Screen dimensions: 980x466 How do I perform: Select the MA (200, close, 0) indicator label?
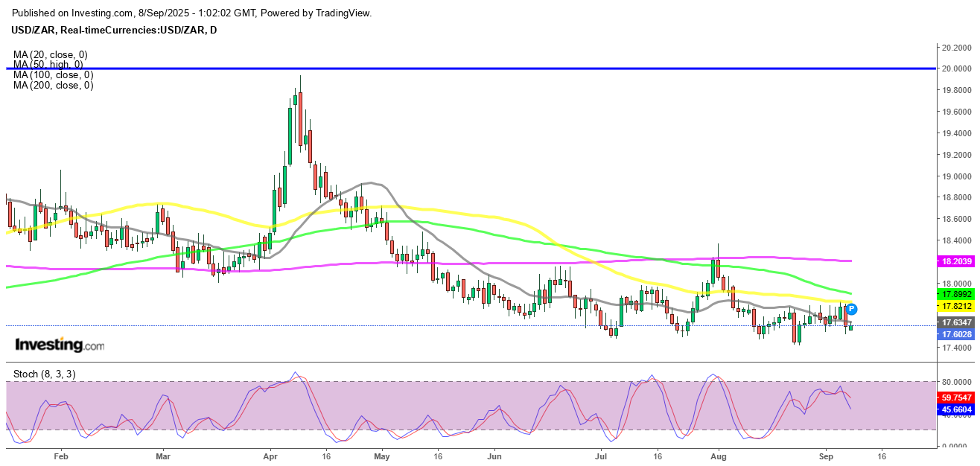[53, 86]
